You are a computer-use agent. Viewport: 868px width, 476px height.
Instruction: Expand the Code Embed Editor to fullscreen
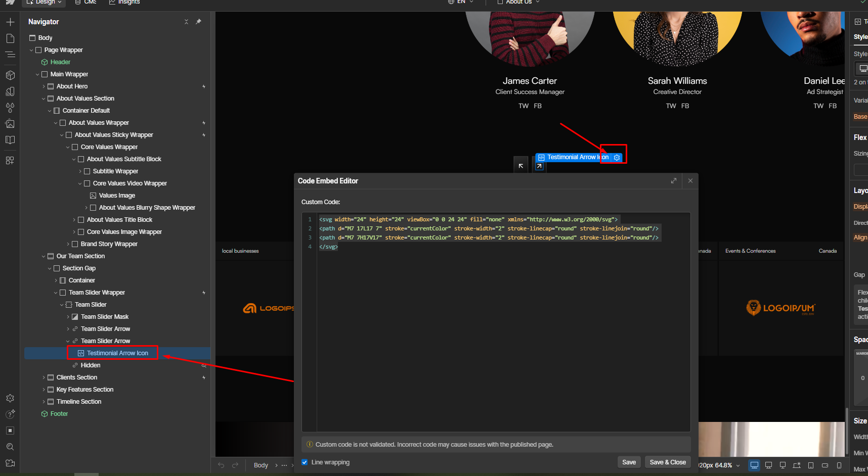click(673, 180)
